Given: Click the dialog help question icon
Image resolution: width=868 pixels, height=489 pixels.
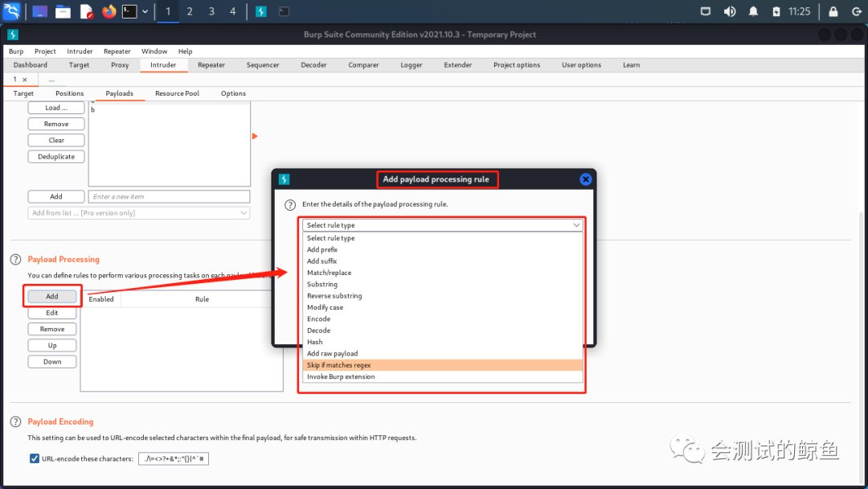Looking at the screenshot, I should [x=290, y=205].
